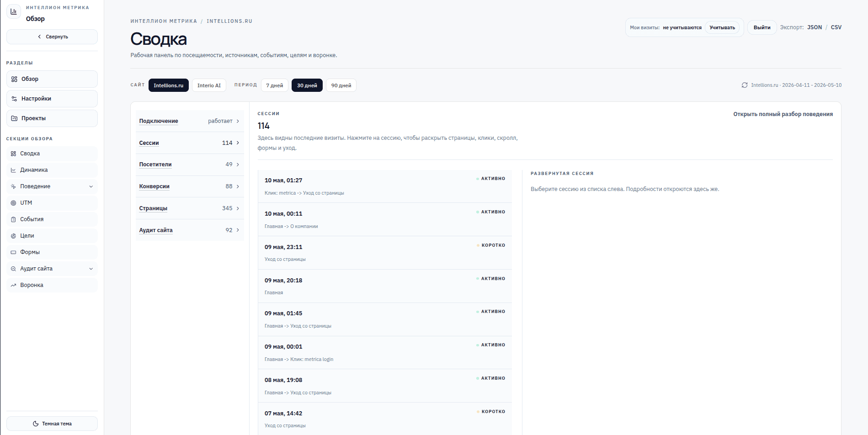This screenshot has width=868, height=435.
Task: Export data as CSV
Action: point(836,27)
